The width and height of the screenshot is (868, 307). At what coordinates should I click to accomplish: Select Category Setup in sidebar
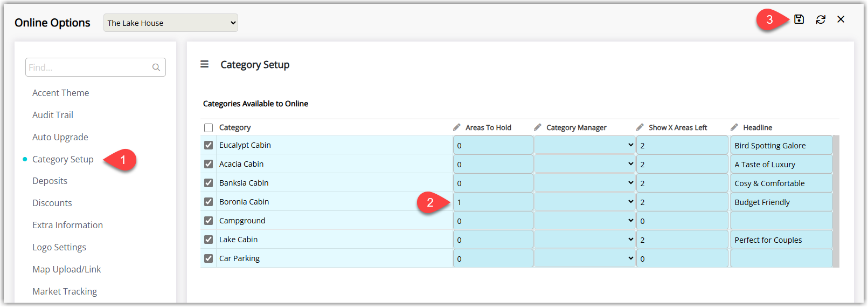click(63, 159)
